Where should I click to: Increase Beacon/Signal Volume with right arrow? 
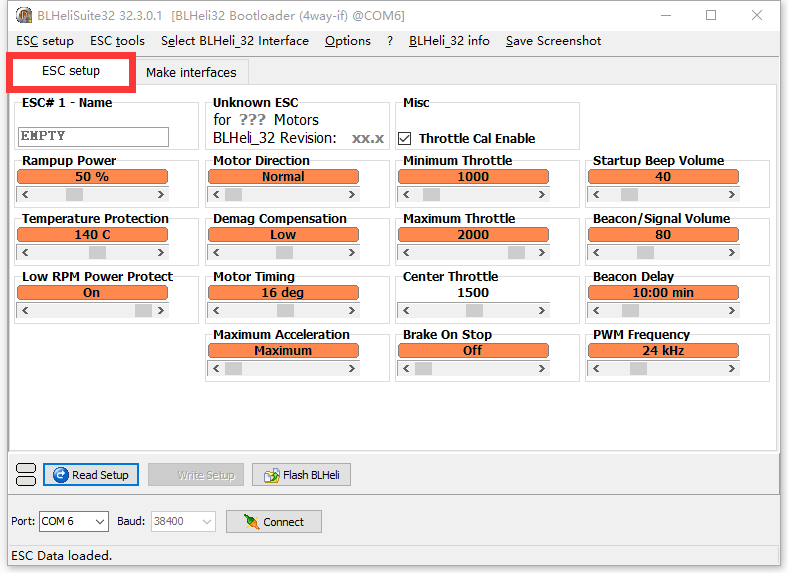coord(732,252)
